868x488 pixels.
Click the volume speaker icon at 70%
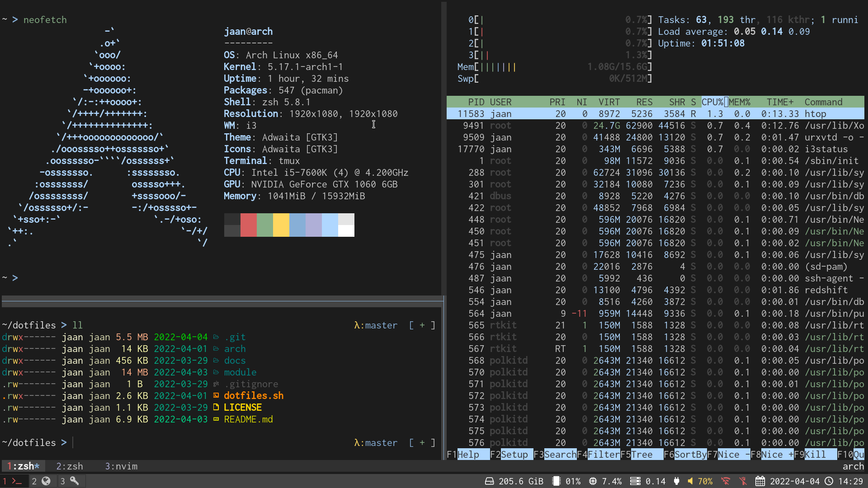click(690, 481)
